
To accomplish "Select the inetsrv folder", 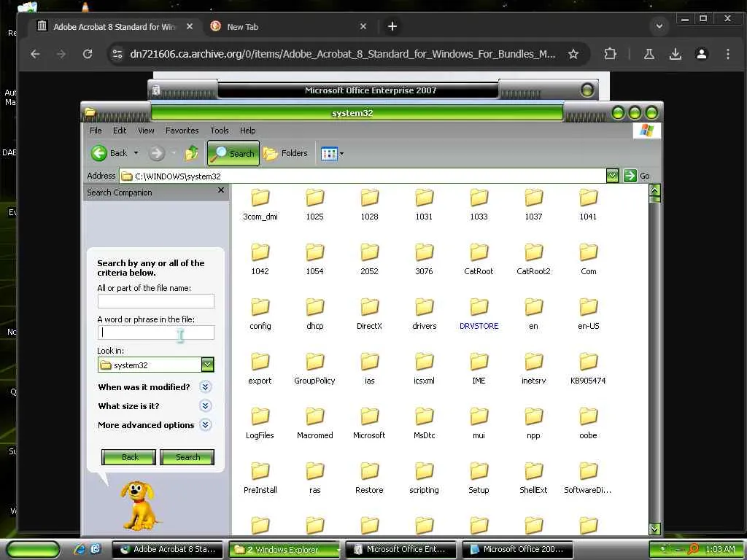I will tap(533, 369).
